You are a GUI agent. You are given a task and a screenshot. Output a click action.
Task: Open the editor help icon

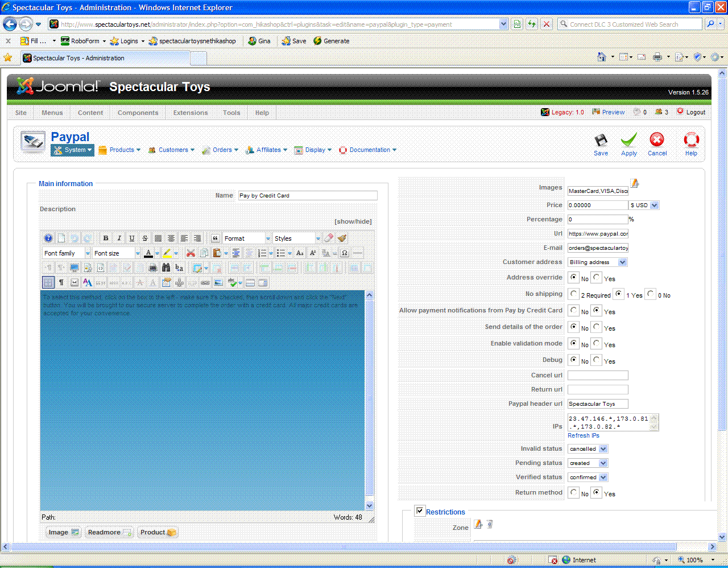(x=48, y=238)
